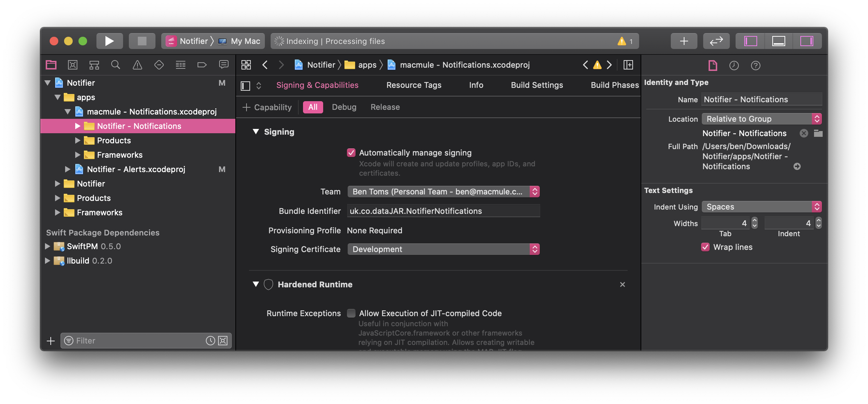Select the Debug configuration filter
This screenshot has height=404, width=868.
click(344, 107)
